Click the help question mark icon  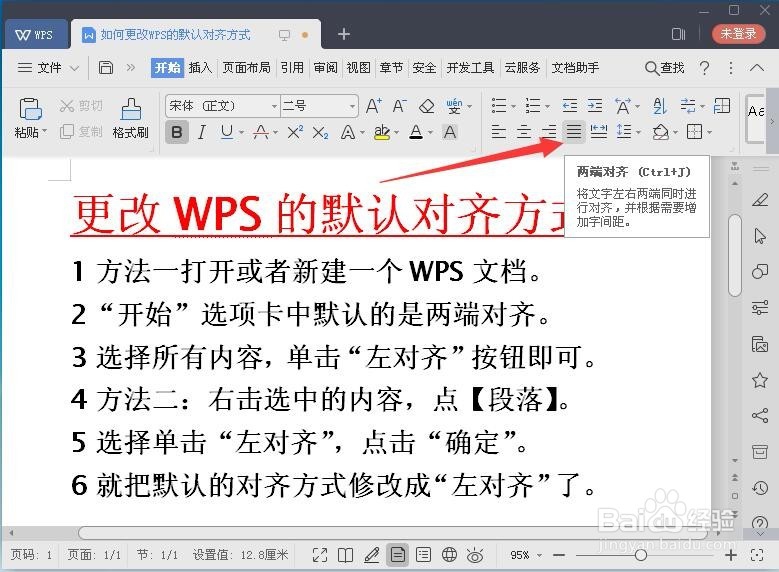pos(704,68)
